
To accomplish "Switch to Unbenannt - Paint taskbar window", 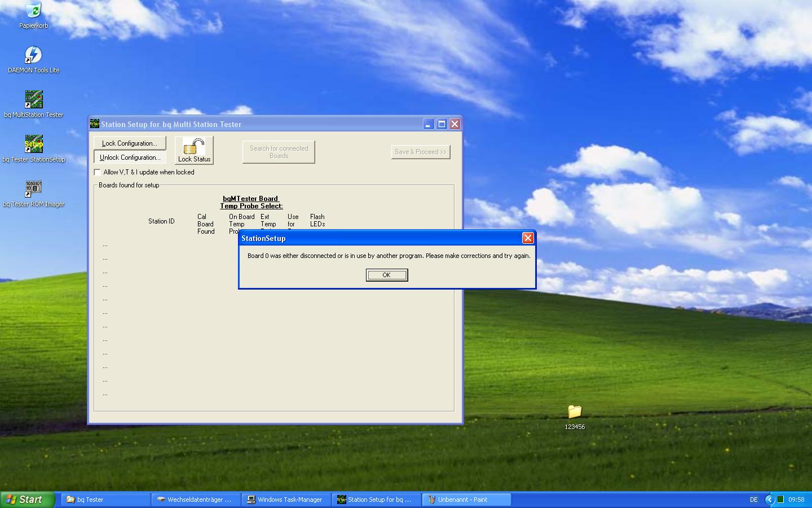I will (x=467, y=500).
